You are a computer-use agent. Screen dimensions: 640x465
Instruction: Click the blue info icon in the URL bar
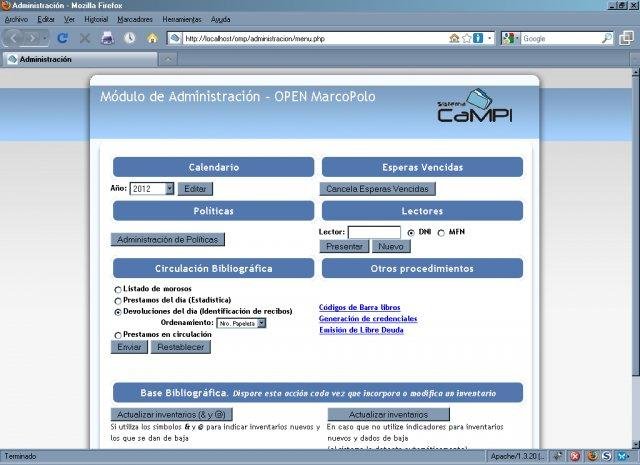coord(478,38)
